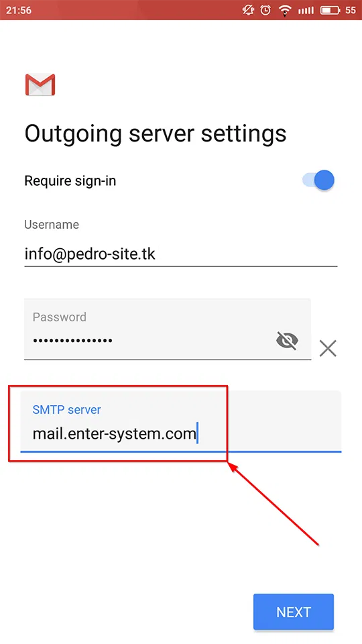Select the SMTP server text field

click(180, 421)
